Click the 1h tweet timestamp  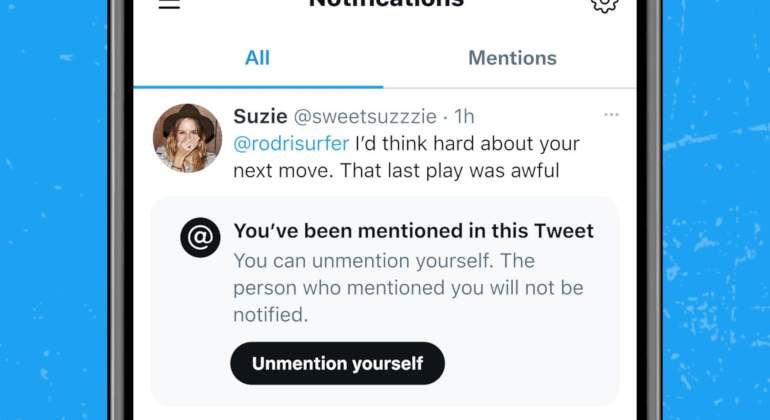click(464, 117)
